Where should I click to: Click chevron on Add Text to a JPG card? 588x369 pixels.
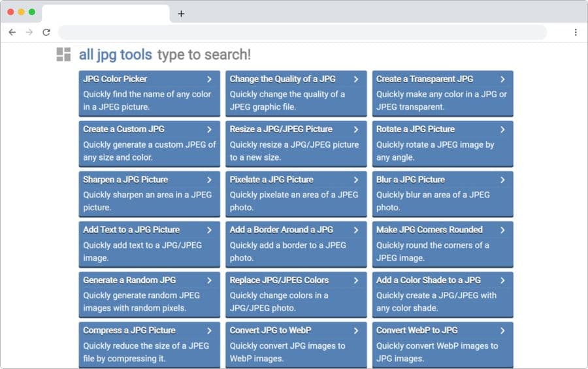click(209, 230)
